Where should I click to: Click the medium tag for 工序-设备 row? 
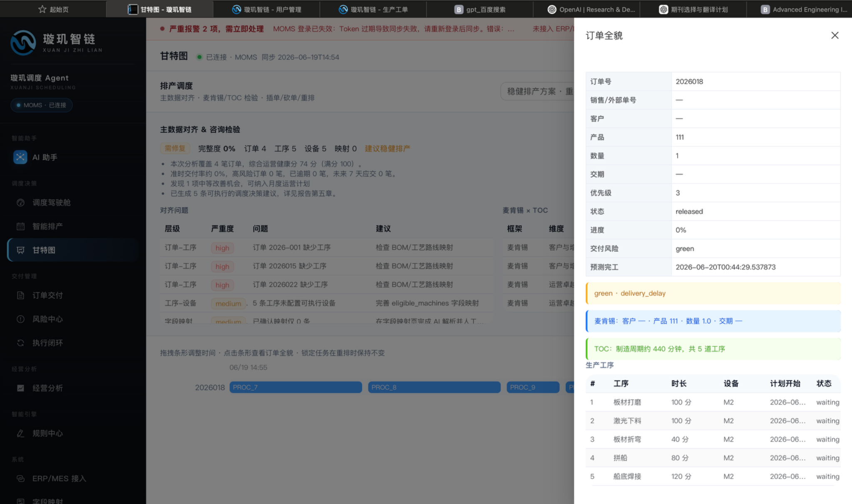(228, 303)
